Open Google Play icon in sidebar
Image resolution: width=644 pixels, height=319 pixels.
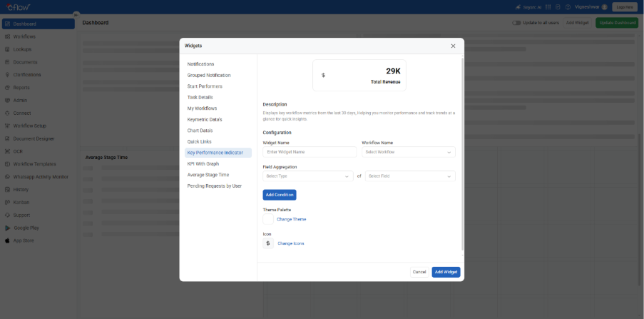pos(7,228)
